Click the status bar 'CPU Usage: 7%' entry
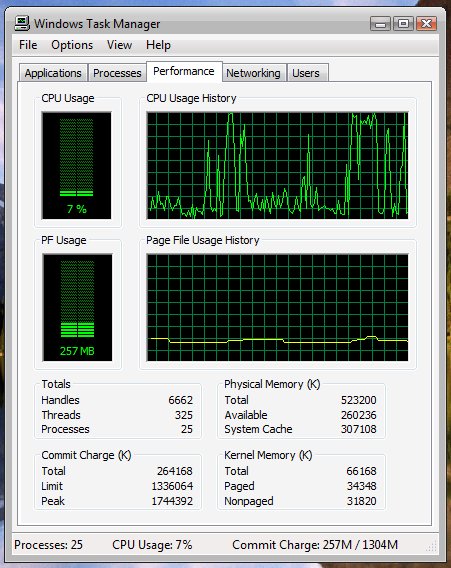Image resolution: width=451 pixels, height=568 pixels. coord(152,544)
